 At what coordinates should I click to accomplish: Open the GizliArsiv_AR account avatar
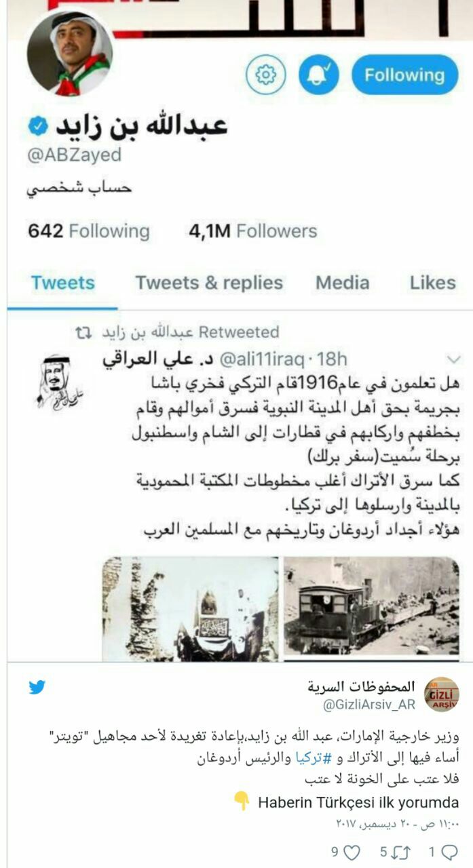point(442,694)
